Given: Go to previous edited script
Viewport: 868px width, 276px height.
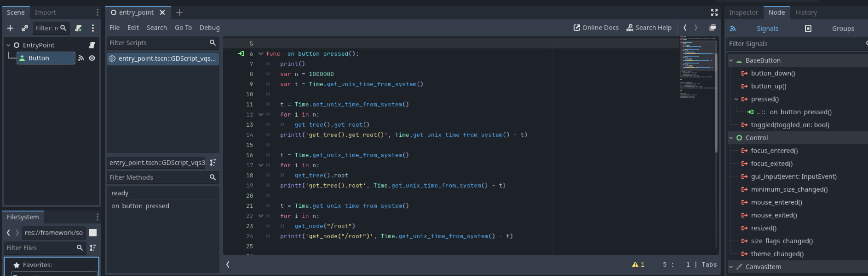Looking at the screenshot, I should pyautogui.click(x=685, y=28).
